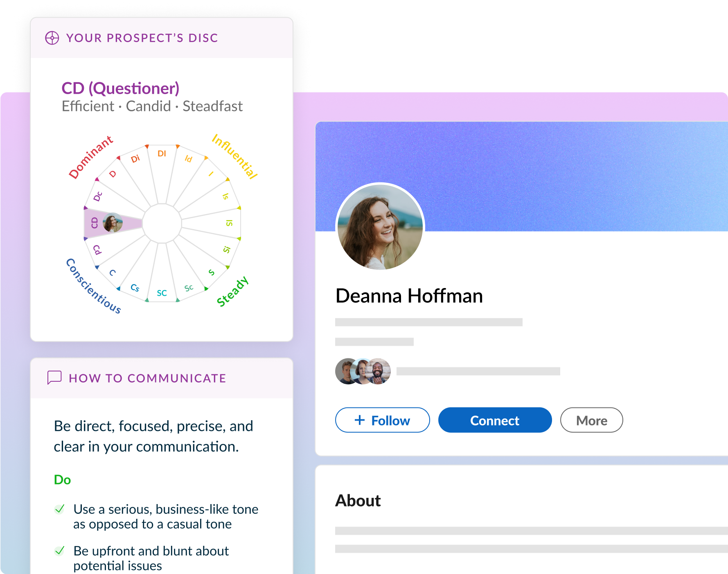Screen dimensions: 728x574
Task: Open the How to Communicate section header
Action: pos(147,378)
